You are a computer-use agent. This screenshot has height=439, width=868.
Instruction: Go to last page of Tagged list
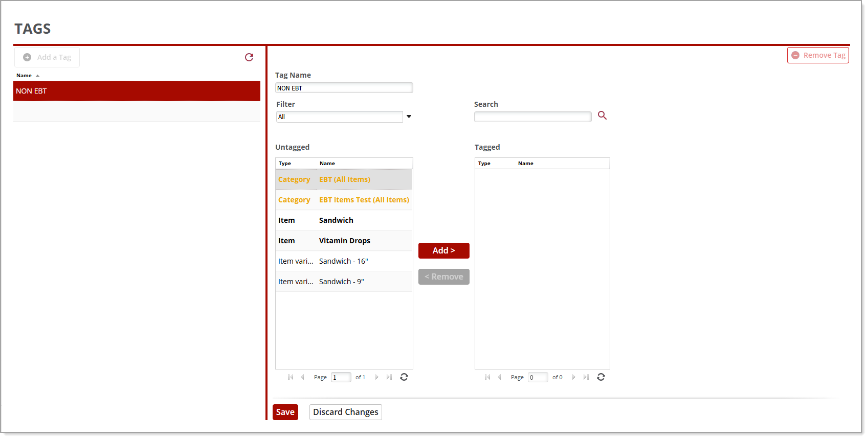click(586, 377)
